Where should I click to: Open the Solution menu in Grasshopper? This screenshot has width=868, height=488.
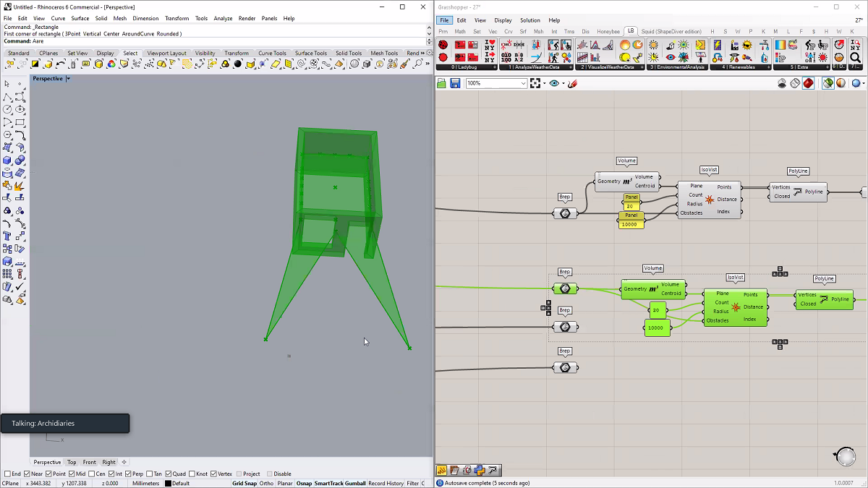tap(529, 20)
